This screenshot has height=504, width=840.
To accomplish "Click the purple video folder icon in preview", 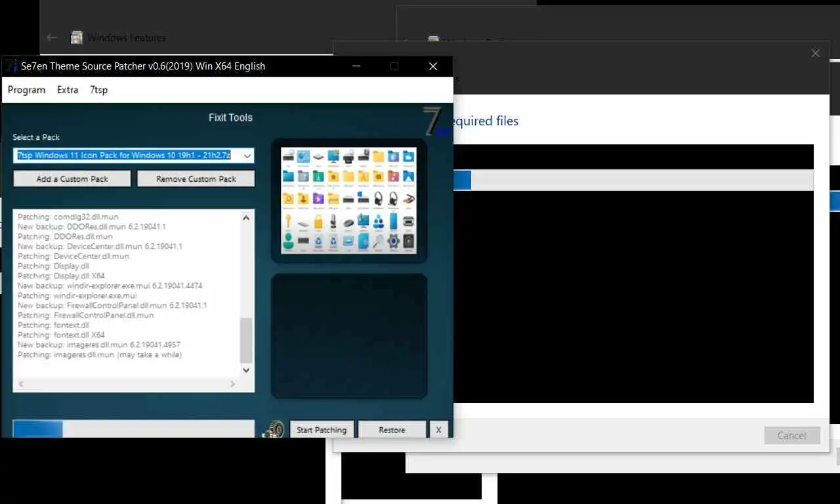I will coord(318,198).
